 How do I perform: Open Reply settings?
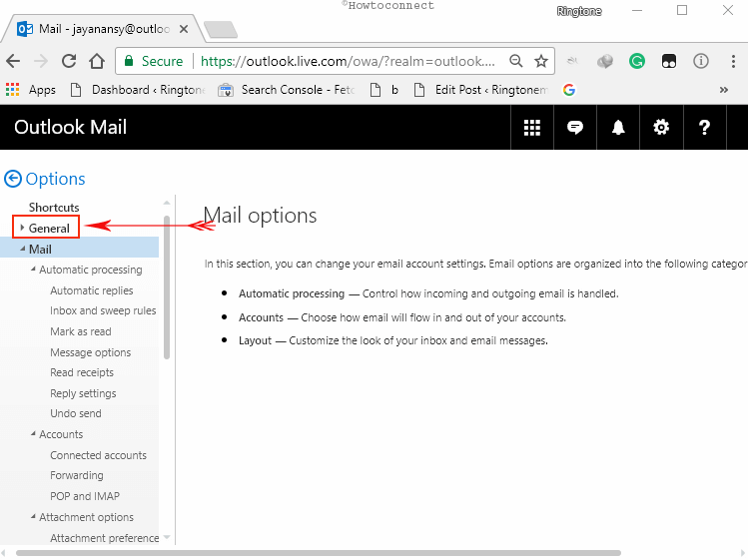tap(83, 393)
